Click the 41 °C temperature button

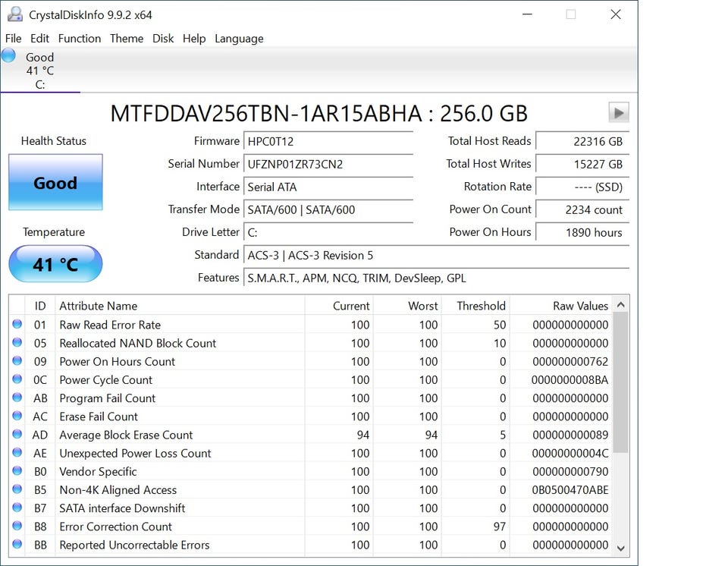point(55,264)
